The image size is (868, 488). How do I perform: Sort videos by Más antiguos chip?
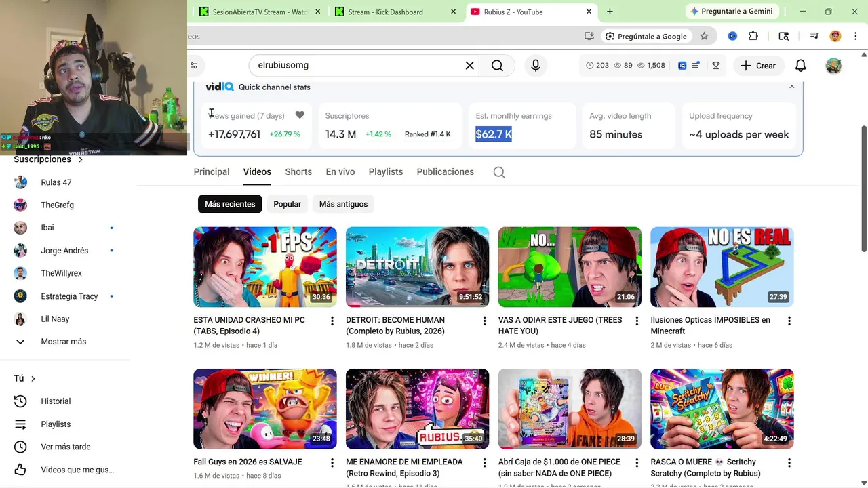(343, 204)
